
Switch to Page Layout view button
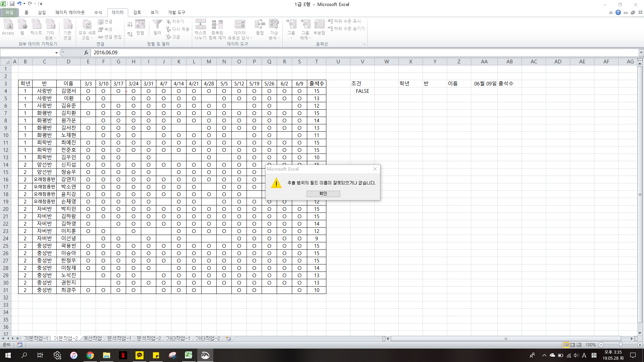tap(573, 345)
